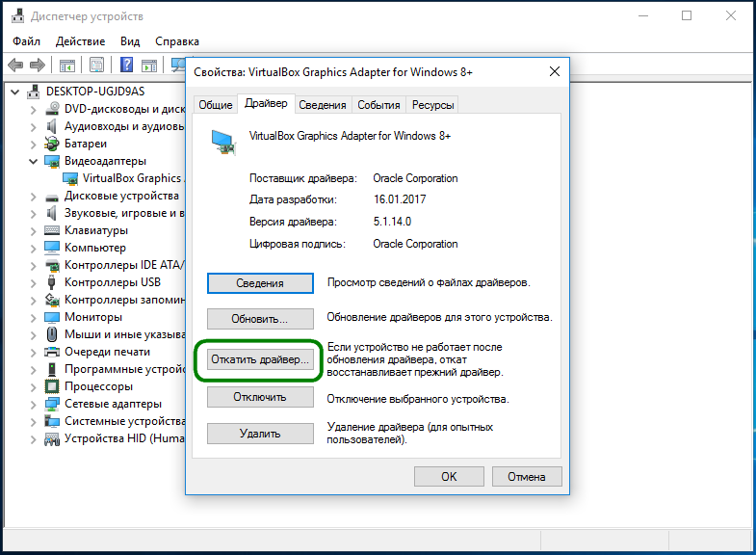Click the Сведения driver details button
756x555 pixels.
[260, 283]
